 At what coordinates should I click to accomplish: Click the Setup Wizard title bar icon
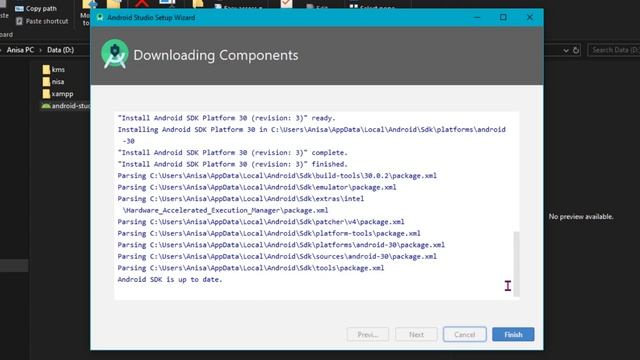tap(100, 18)
